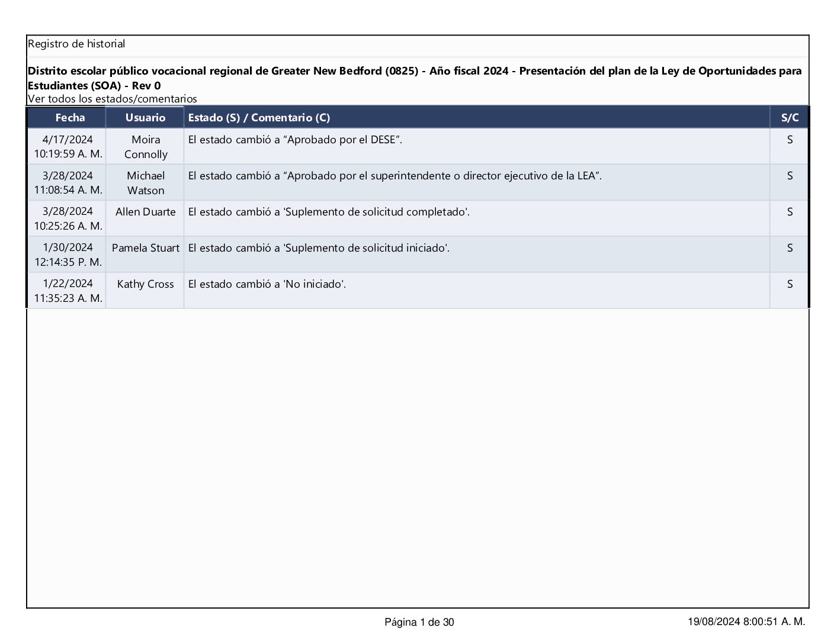Click user name Allen Duarte
Viewport: 834px width, 644px height.
tap(146, 212)
